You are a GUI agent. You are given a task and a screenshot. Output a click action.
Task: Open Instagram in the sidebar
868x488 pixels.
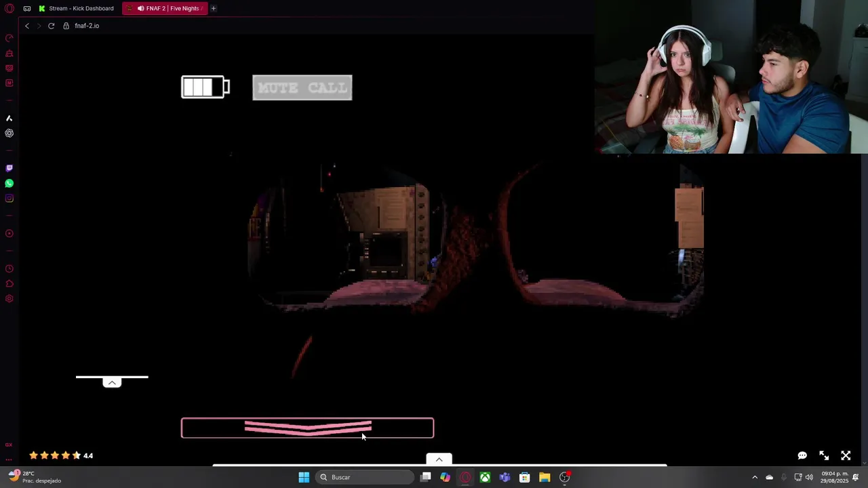[9, 199]
